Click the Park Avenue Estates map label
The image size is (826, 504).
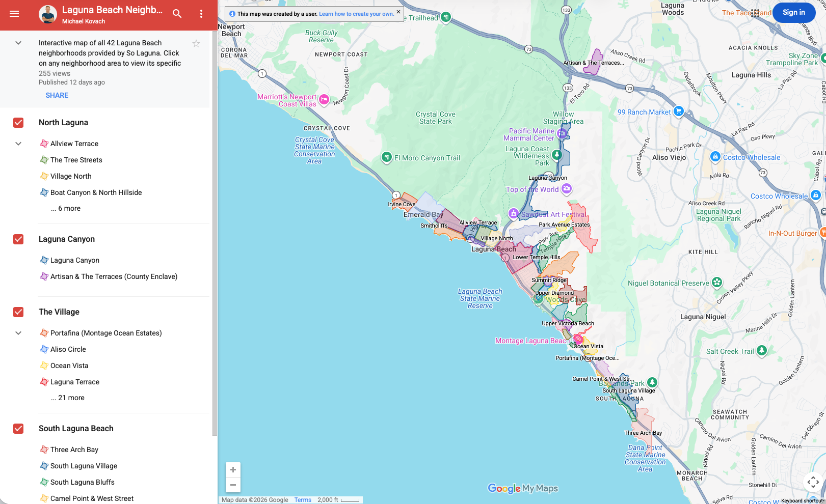564,225
